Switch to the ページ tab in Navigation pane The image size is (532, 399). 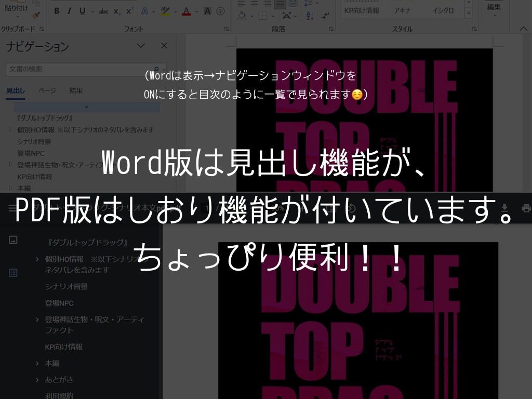tap(47, 90)
